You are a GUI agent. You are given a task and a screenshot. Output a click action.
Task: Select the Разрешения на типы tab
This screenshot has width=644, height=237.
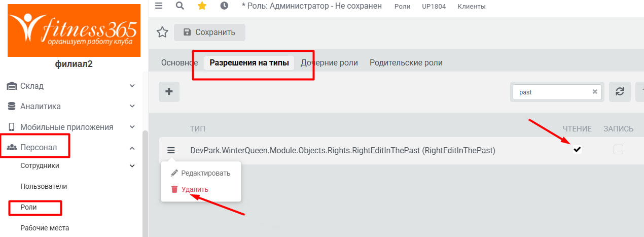[x=249, y=63]
